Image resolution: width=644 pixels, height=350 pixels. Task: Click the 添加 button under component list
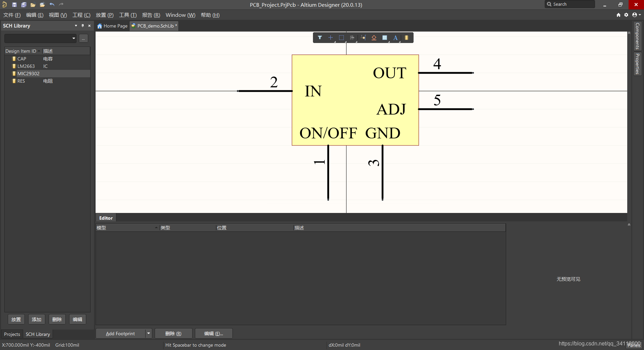click(37, 319)
